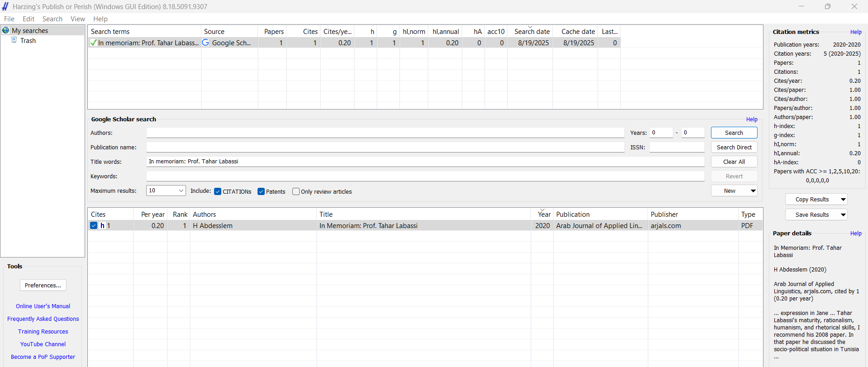The width and height of the screenshot is (868, 367).
Task: Select Trash in the tree
Action: [28, 40]
